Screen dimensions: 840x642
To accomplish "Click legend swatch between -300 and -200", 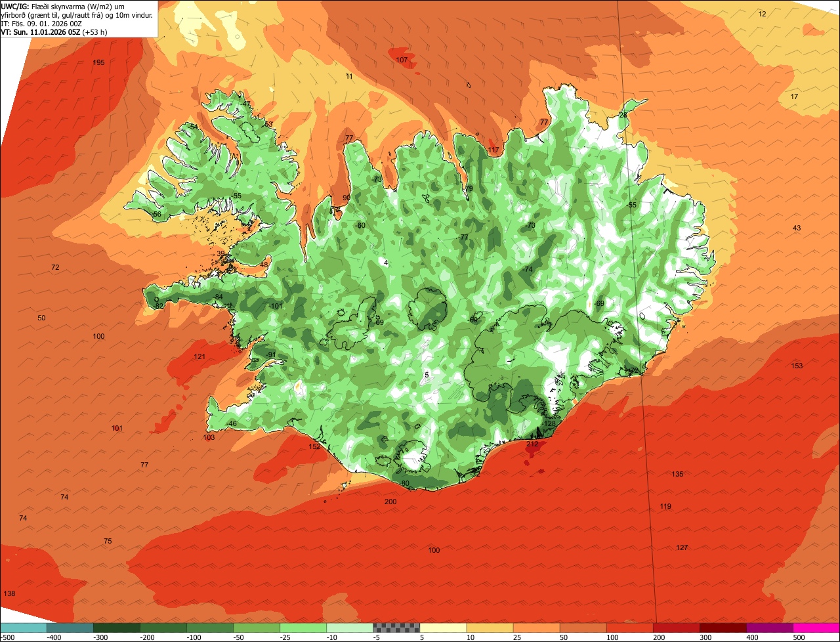I will [117, 628].
